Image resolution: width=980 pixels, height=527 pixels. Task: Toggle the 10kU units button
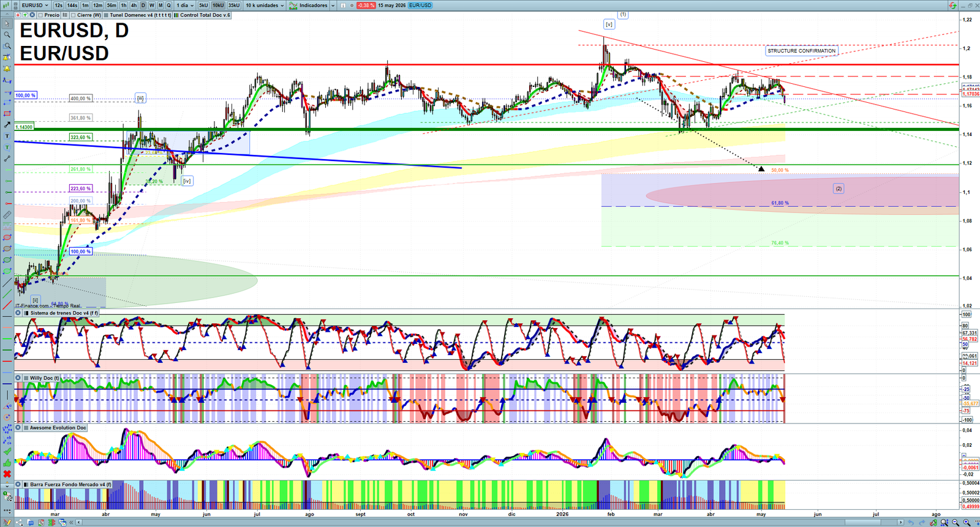218,5
